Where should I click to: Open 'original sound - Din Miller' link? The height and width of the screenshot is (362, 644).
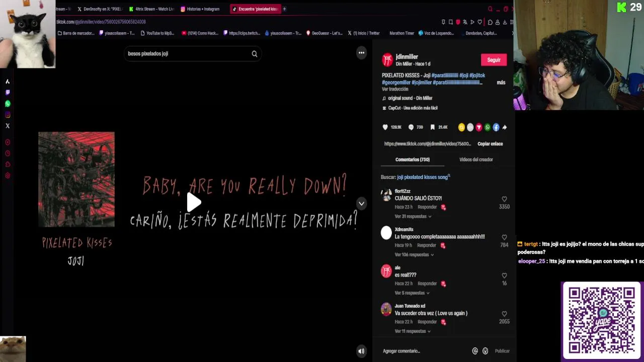(x=410, y=98)
